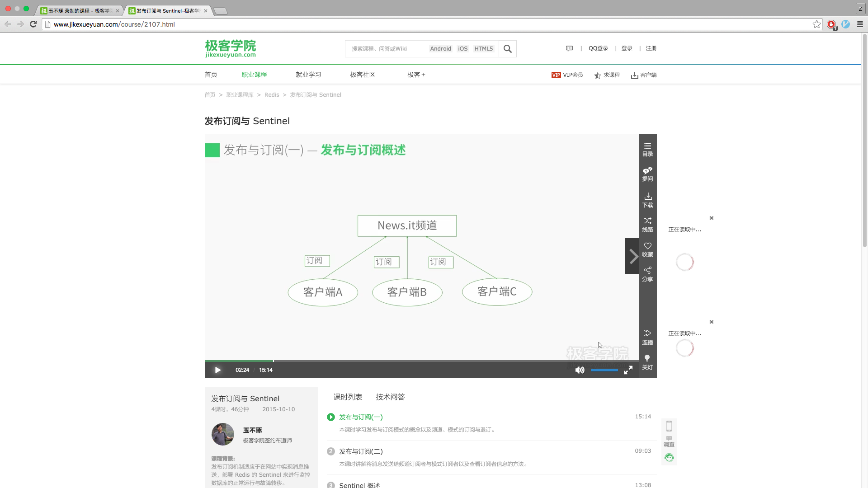Open the 线路 route switch icon
This screenshot has height=488, width=868.
pyautogui.click(x=647, y=225)
